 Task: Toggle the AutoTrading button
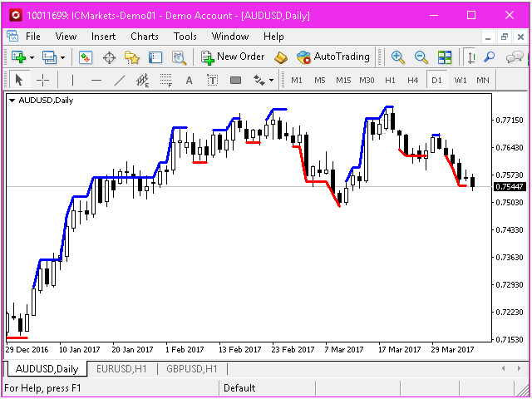333,57
